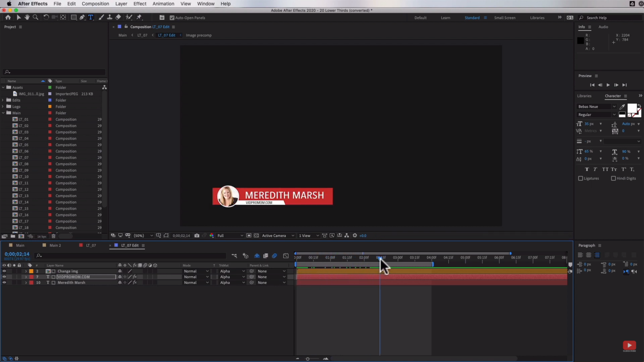Switch to the Main 2 timeline tab
Image resolution: width=644 pixels, height=362 pixels.
pos(54,245)
